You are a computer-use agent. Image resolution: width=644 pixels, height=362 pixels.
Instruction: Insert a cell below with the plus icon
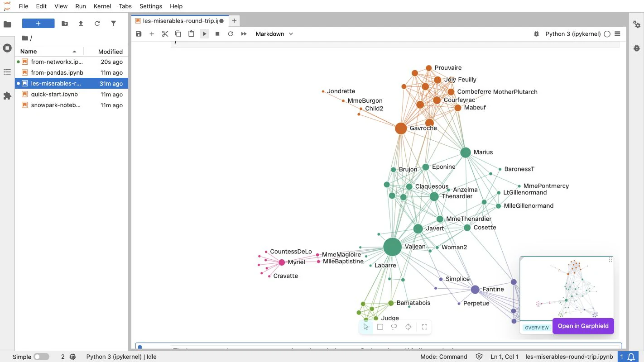[152, 34]
